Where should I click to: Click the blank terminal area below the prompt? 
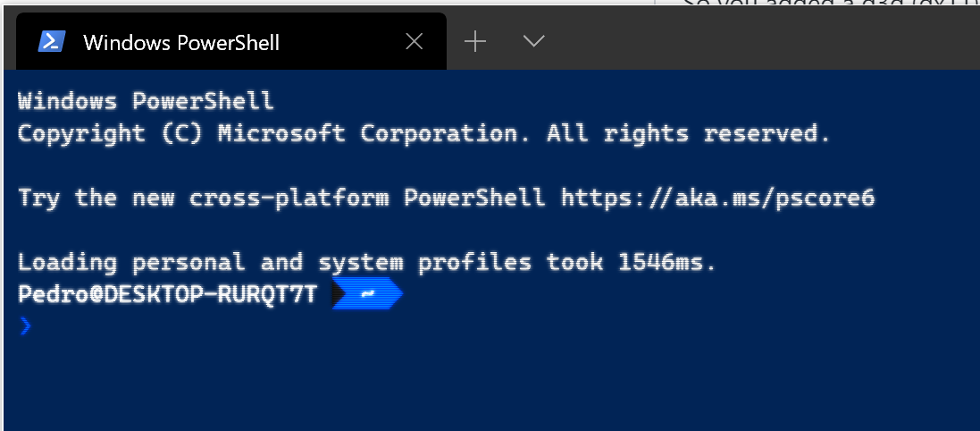pos(490,385)
